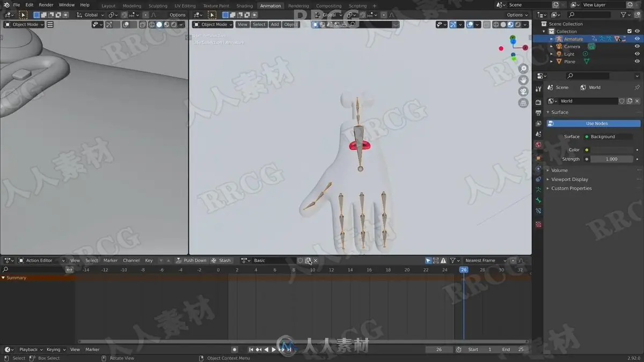The height and width of the screenshot is (362, 644).
Task: Toggle visibility eye of Plane object
Action: 637,62
